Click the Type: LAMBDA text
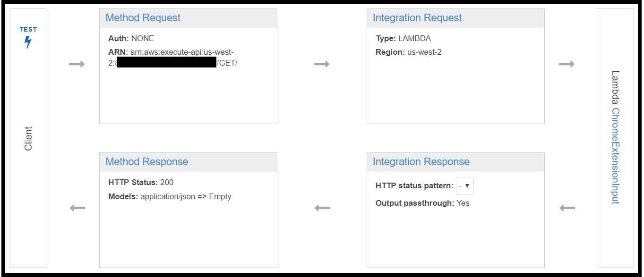This screenshot has height=277, width=644. [403, 38]
